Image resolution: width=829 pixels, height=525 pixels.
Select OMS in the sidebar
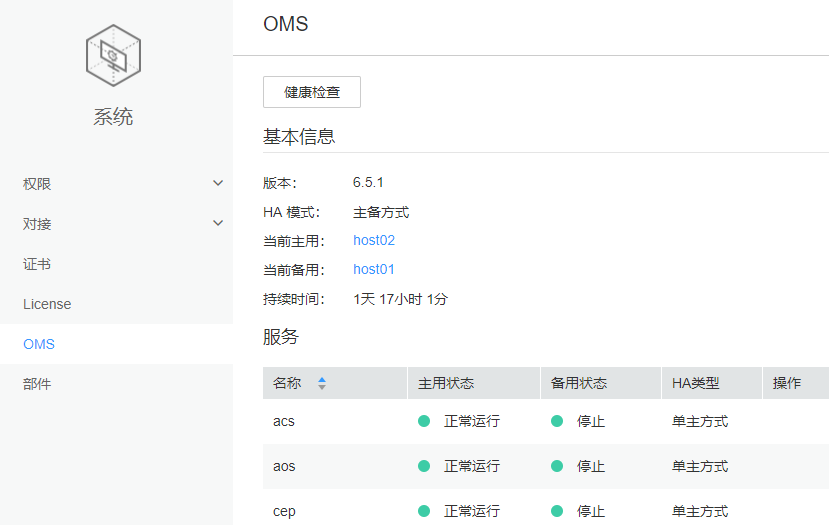pos(39,344)
